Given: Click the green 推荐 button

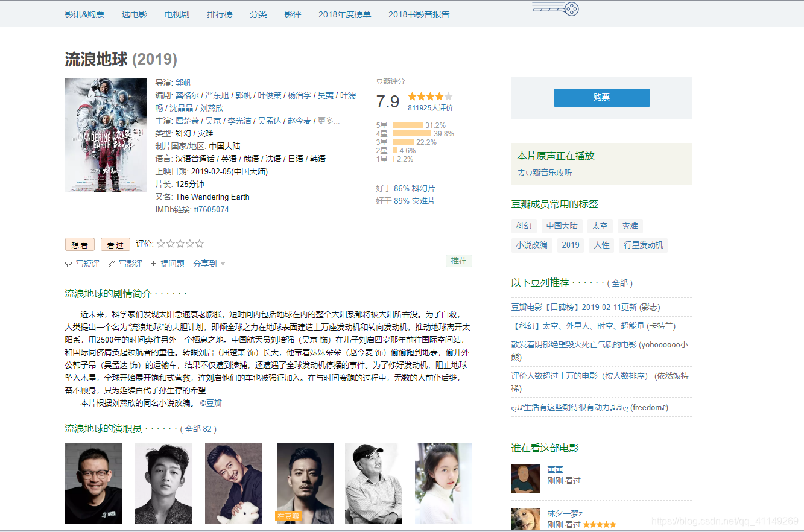Looking at the screenshot, I should [459, 261].
